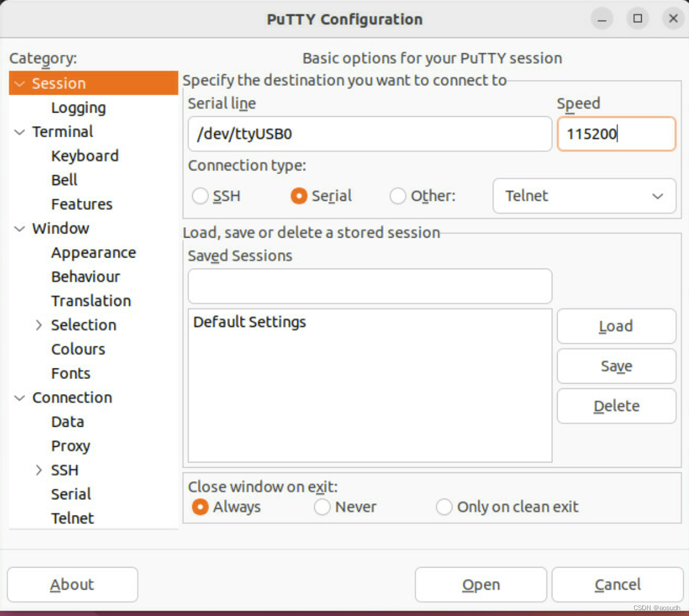
Task: Click the Cancel button
Action: [617, 585]
